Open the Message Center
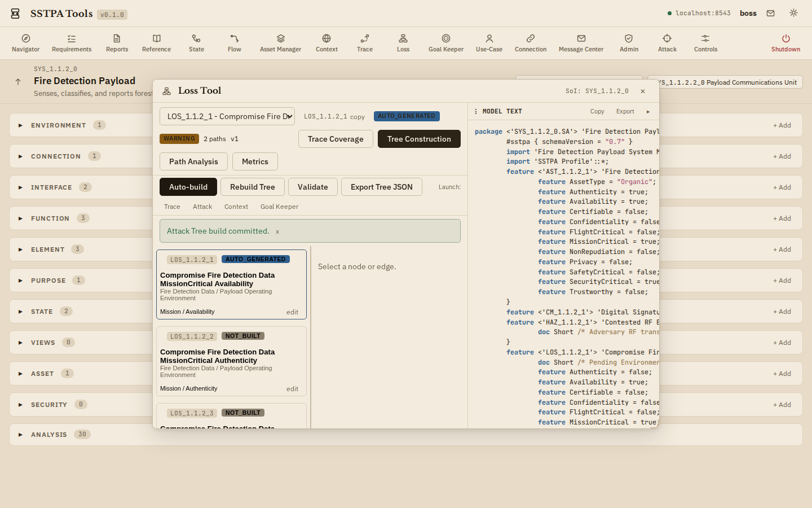Viewport: 812px width, 508px height. click(581, 43)
